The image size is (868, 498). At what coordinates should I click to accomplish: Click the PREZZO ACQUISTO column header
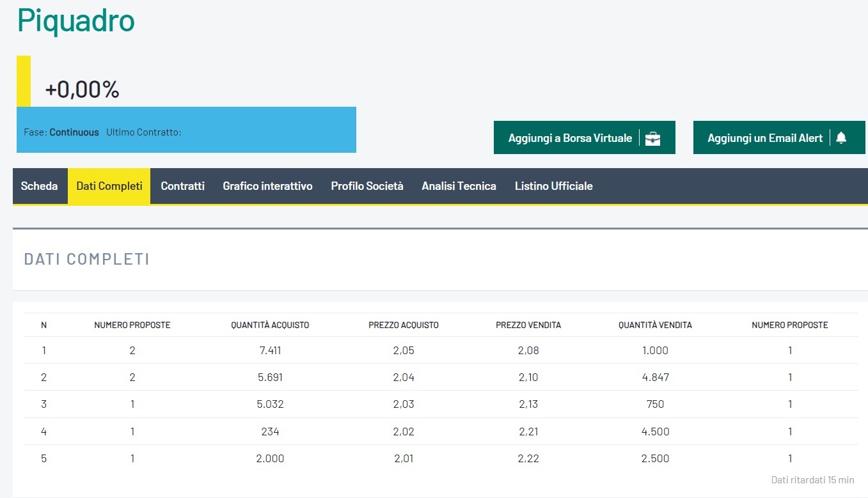pos(404,325)
